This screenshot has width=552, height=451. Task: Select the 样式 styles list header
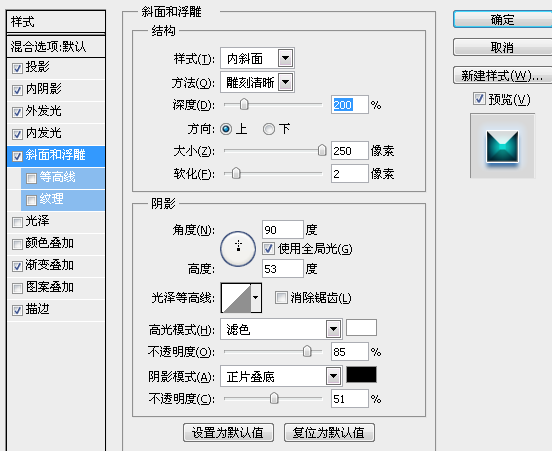pos(56,21)
